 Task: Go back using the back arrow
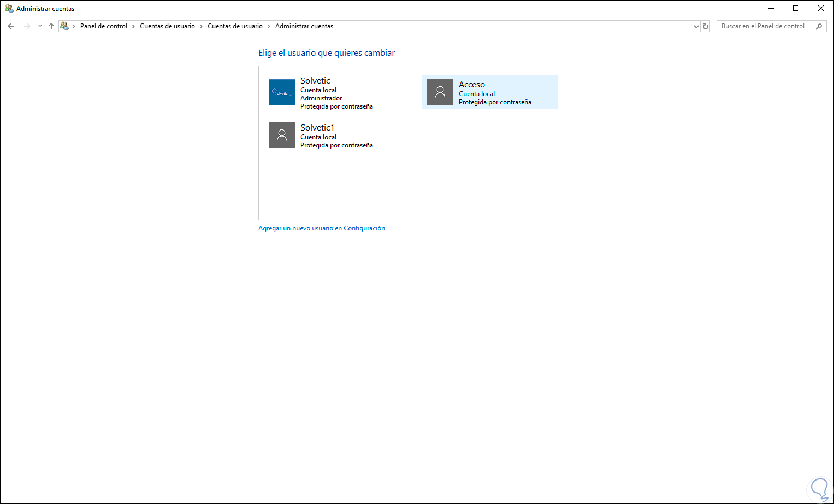coord(11,26)
